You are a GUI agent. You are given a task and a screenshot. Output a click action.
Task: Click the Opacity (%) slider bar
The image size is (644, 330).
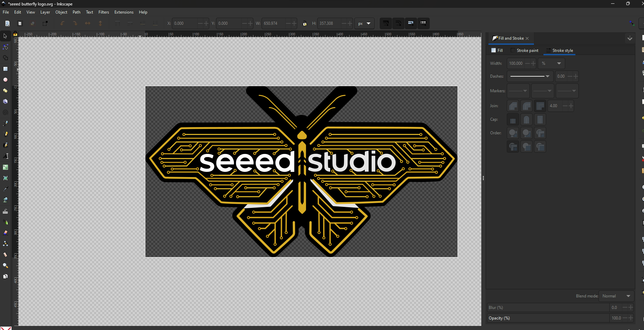[549, 318]
